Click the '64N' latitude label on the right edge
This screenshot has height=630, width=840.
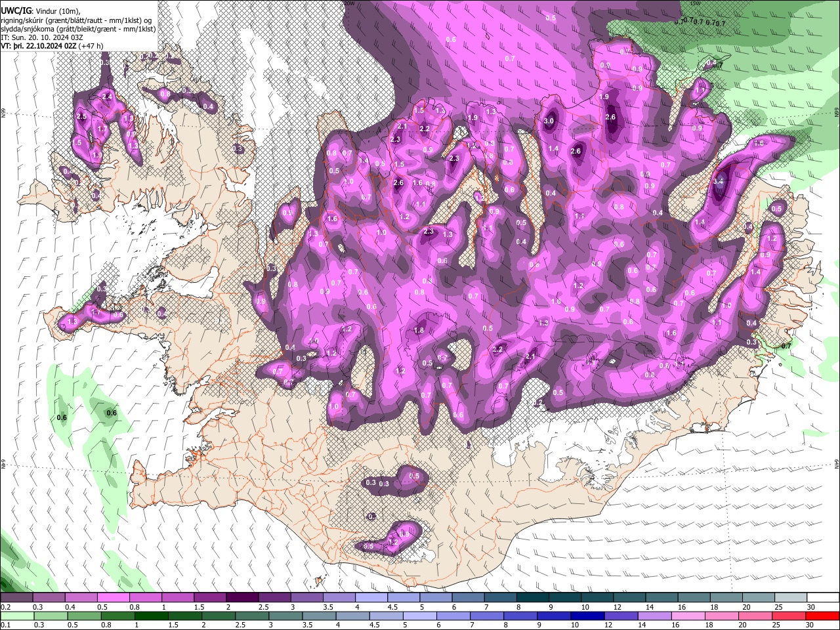click(837, 463)
